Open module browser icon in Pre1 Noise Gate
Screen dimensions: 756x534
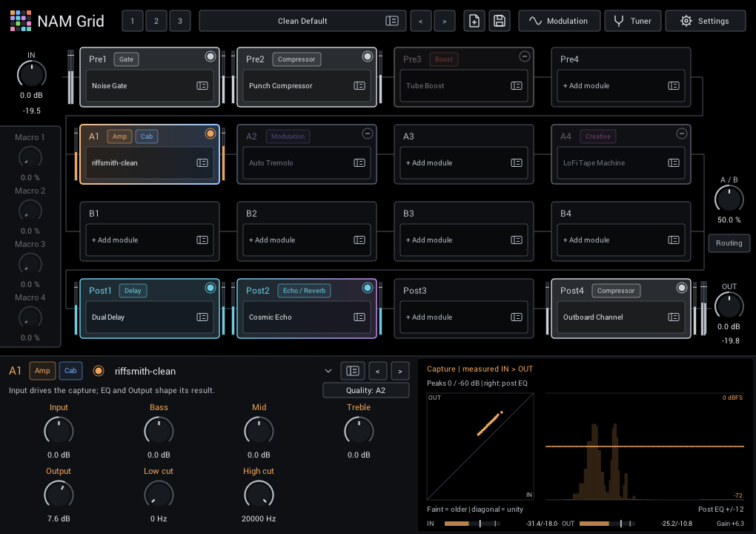click(202, 85)
